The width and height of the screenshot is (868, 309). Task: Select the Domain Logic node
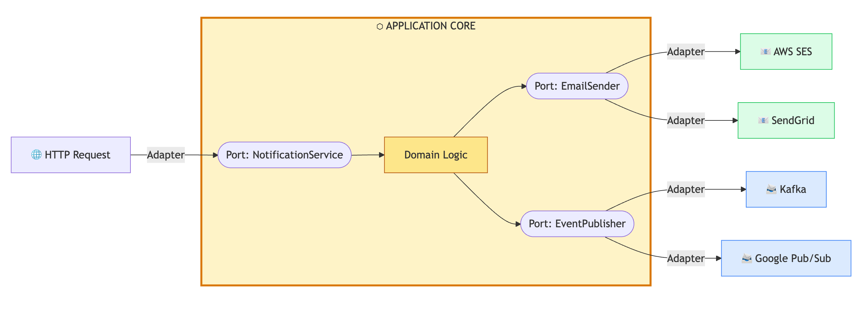coord(435,155)
